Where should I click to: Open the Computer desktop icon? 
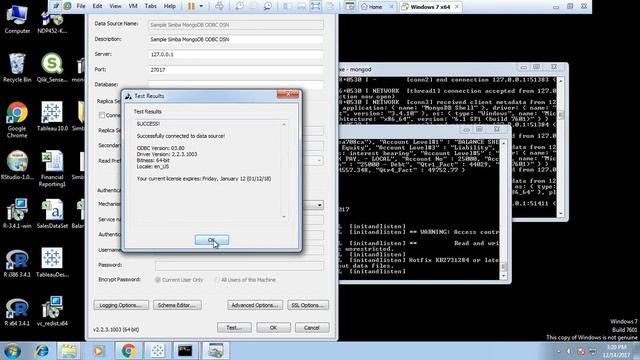coord(17,20)
